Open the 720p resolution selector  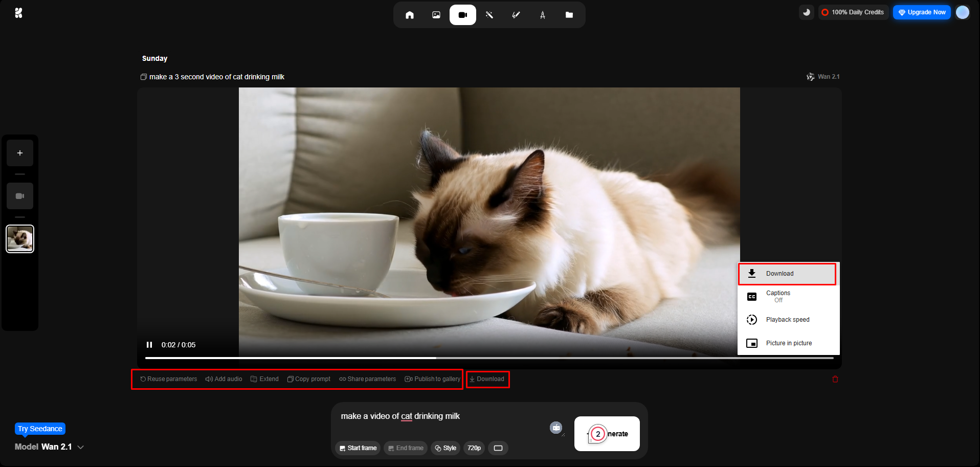click(474, 448)
